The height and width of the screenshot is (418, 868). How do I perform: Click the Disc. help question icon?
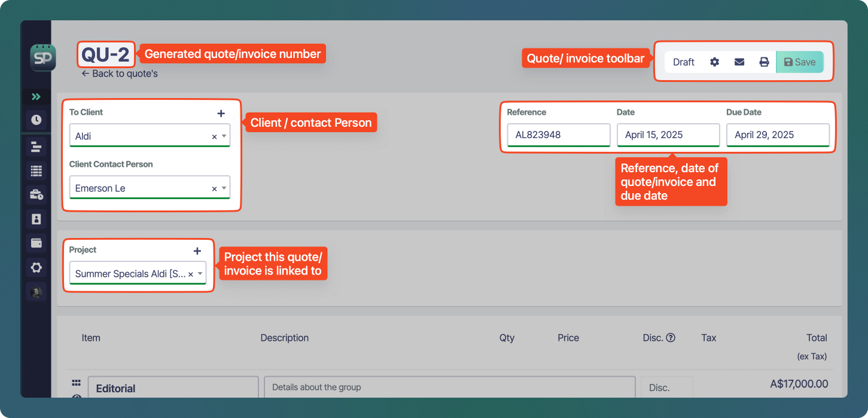(671, 337)
